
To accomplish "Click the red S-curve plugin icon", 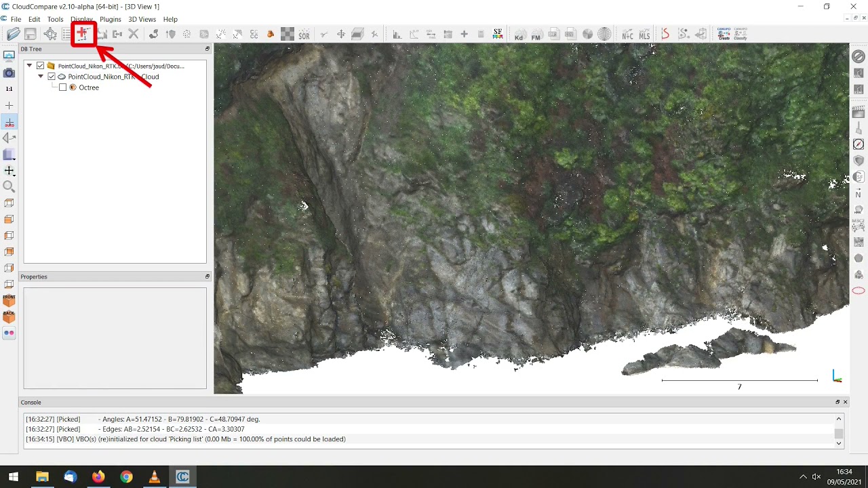I will pyautogui.click(x=665, y=34).
